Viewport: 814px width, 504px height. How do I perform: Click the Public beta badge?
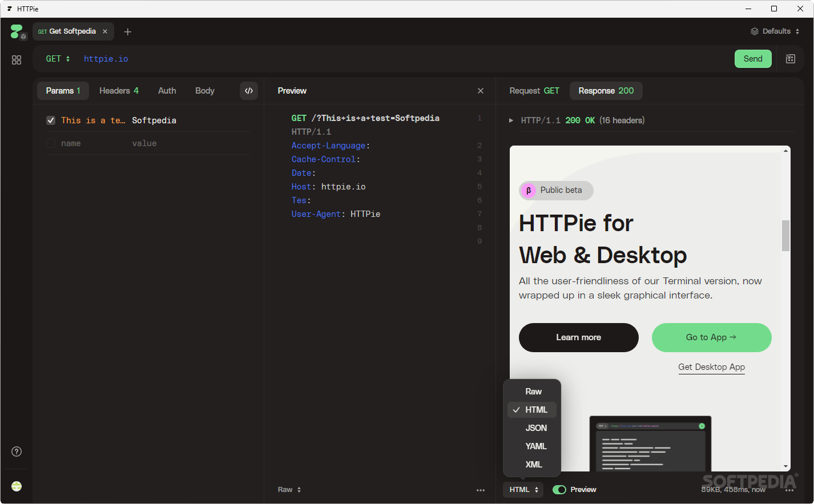tap(556, 191)
